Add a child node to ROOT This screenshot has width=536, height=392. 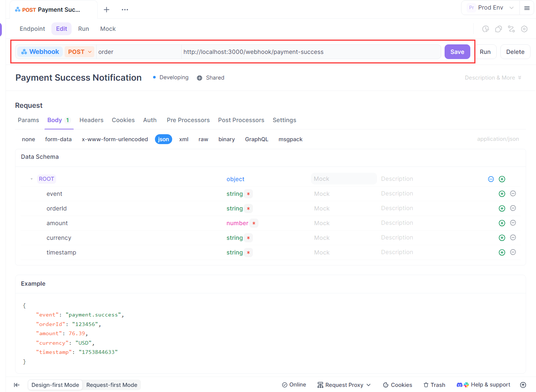pos(502,179)
